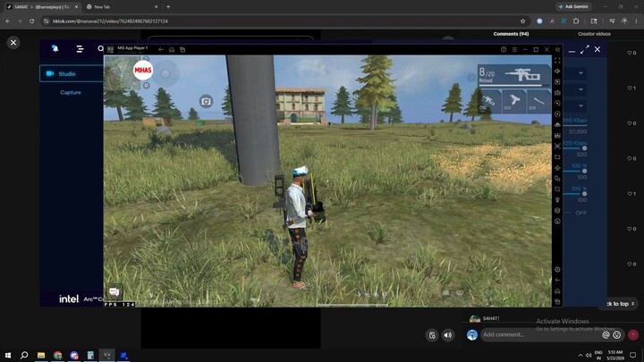The image size is (644, 362).
Task: Insert mention with @ icon
Action: [x=606, y=335]
